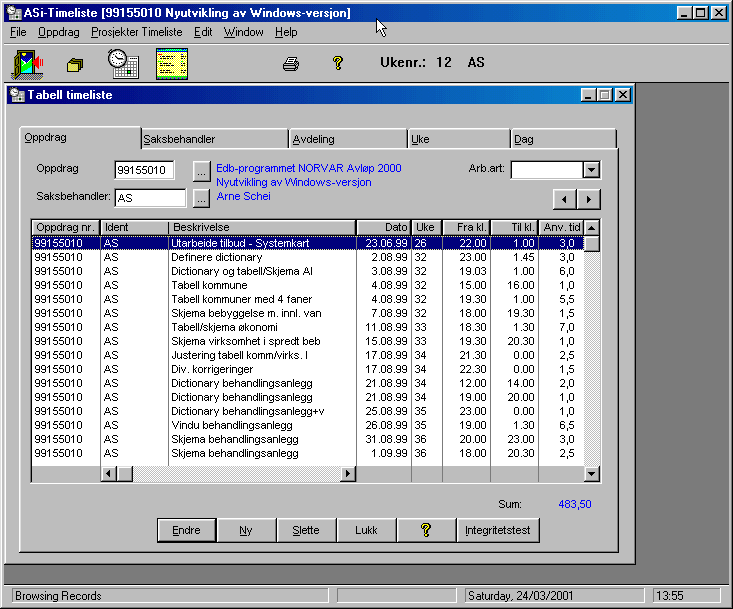The image size is (733, 609).
Task: Click the yellow timesheet list icon
Action: tap(172, 63)
